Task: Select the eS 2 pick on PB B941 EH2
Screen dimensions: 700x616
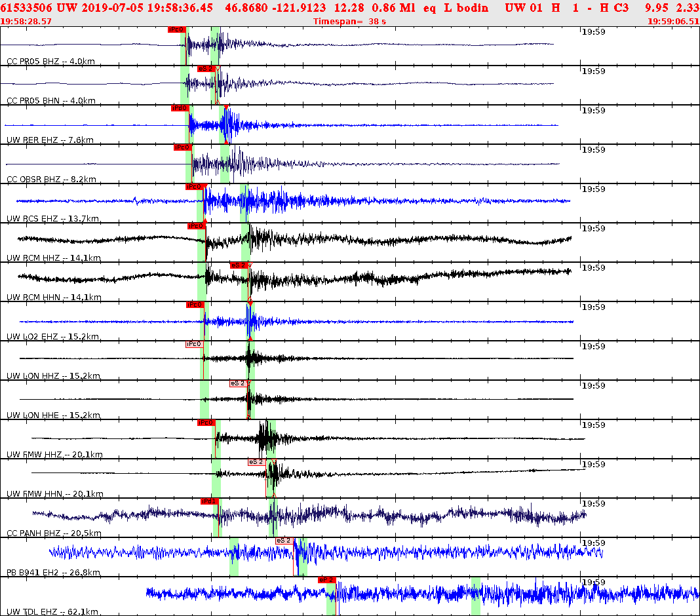Action: [283, 539]
